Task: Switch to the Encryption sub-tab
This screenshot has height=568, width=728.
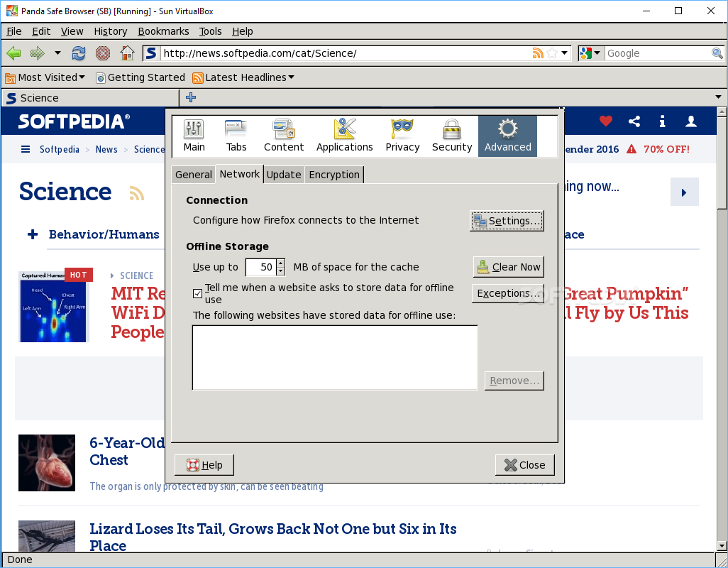Action: click(x=334, y=175)
